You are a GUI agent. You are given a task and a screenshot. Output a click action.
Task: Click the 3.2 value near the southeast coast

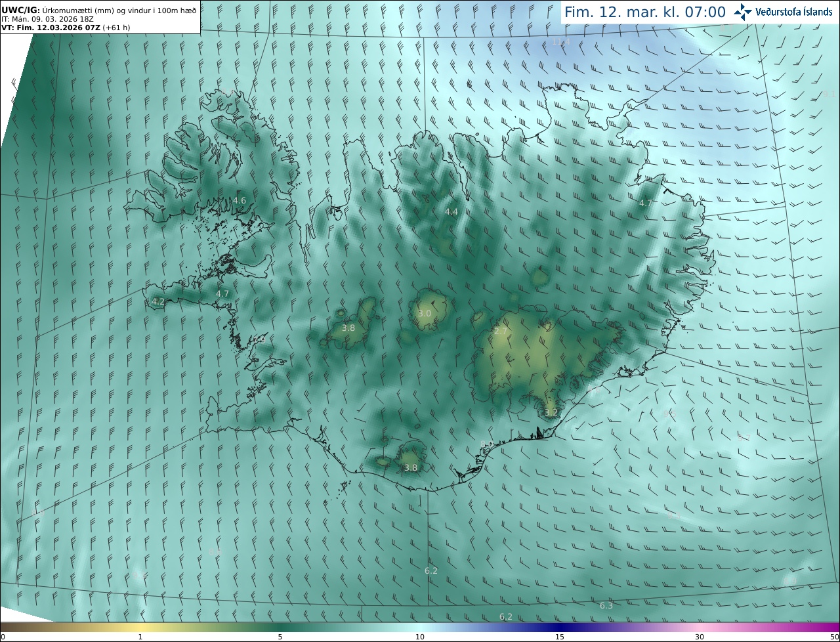[x=551, y=413]
